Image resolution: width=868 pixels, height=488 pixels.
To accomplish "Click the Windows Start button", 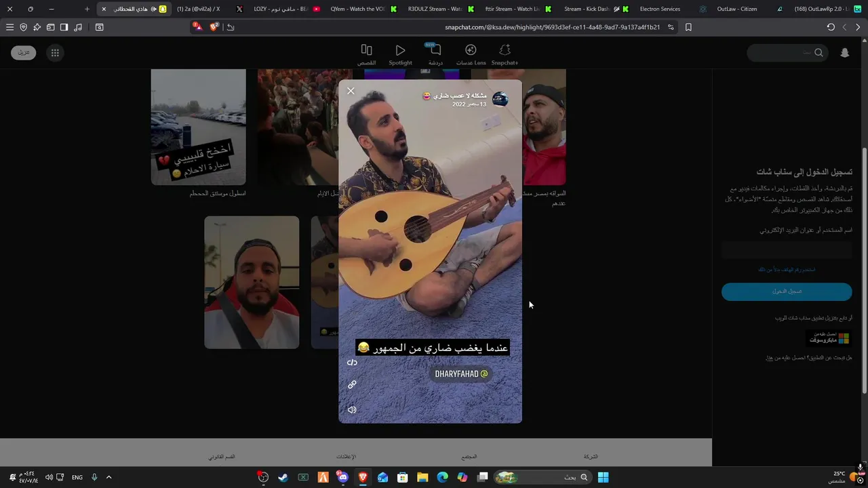I will pos(603,477).
